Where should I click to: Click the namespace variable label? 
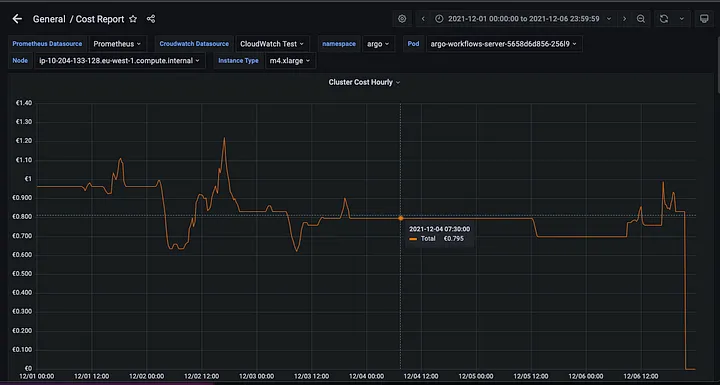click(x=339, y=44)
